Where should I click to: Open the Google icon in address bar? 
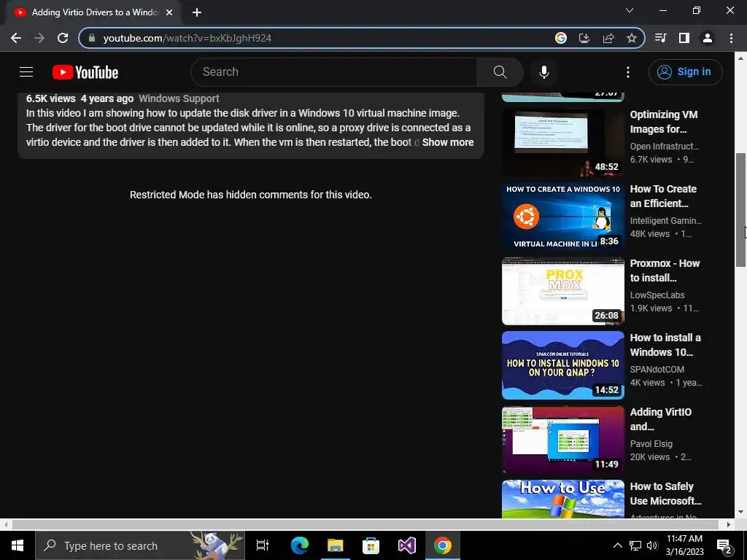(x=561, y=38)
